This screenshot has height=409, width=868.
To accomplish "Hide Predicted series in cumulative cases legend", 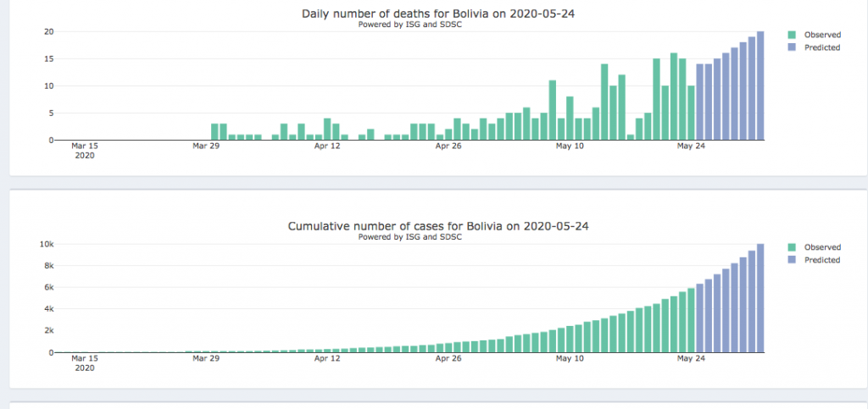I will point(821,260).
